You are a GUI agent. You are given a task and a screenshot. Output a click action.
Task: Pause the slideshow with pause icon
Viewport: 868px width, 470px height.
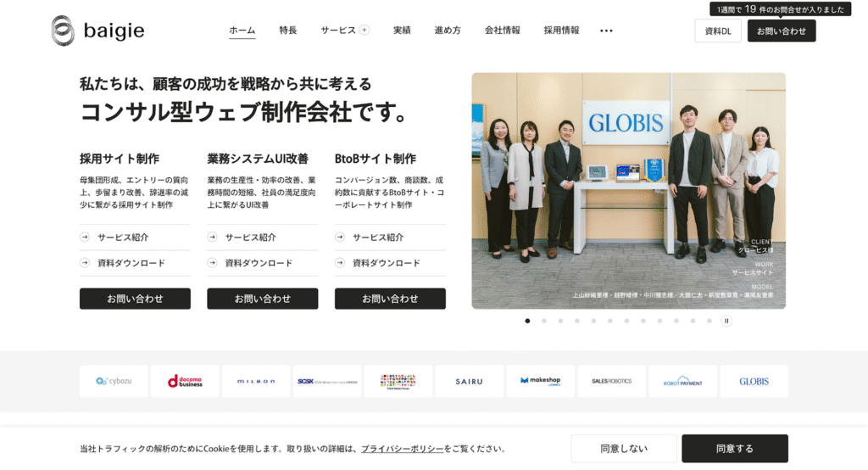coord(726,321)
